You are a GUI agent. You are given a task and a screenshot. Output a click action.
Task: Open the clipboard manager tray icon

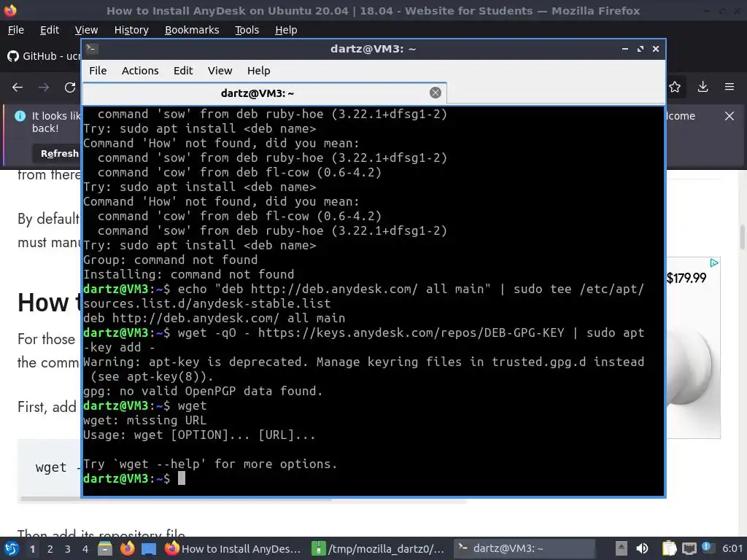pos(669,548)
